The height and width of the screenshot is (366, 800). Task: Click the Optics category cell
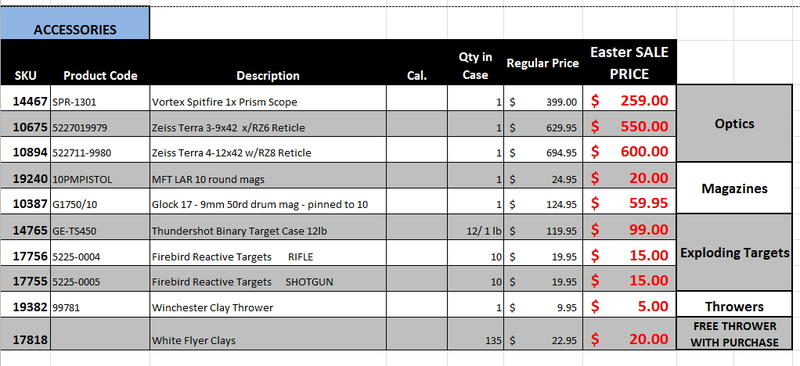(734, 124)
